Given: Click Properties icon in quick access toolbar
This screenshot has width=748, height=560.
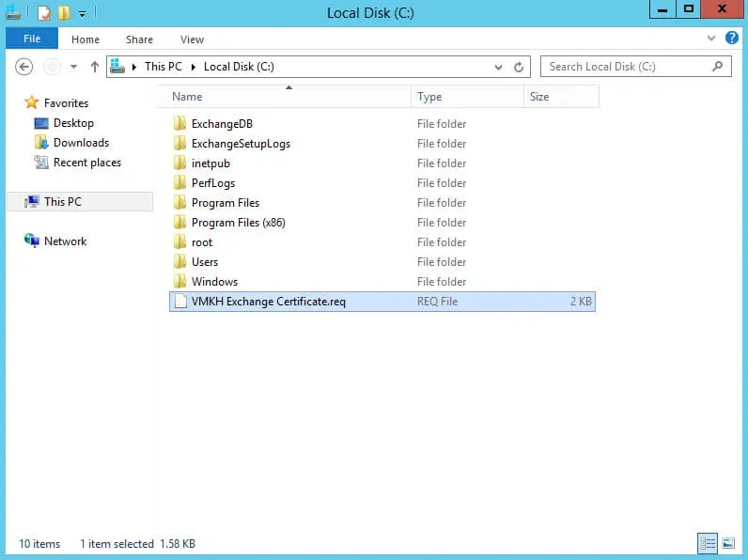Looking at the screenshot, I should 44,13.
